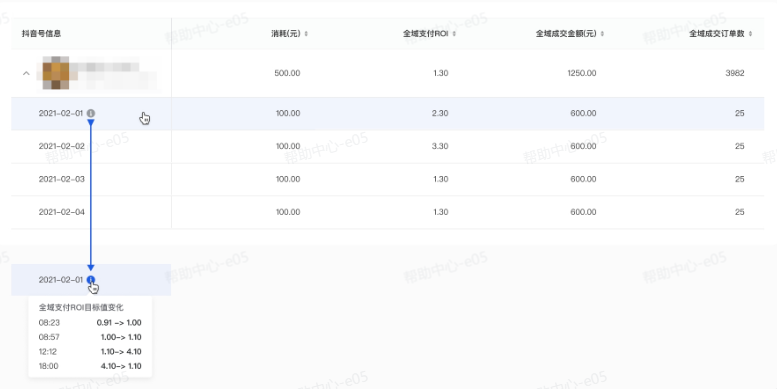Screen dimensions: 777x389
Task: Collapse the 抖音号 account row chevron
Action: [26, 73]
